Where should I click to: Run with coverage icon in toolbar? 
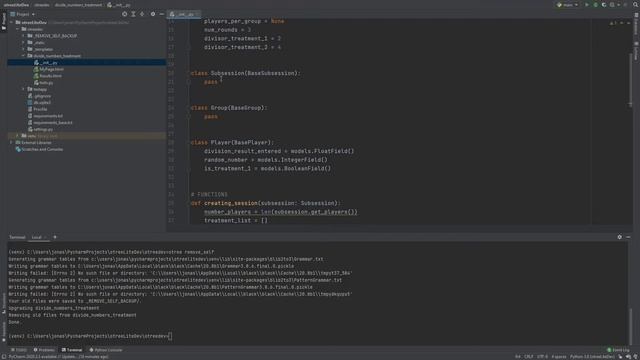[604, 5]
